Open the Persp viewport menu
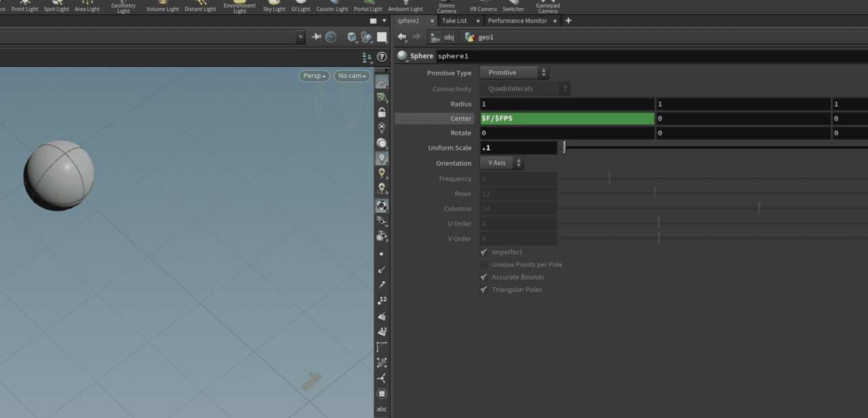Screen dimensions: 868x418 click(315, 76)
